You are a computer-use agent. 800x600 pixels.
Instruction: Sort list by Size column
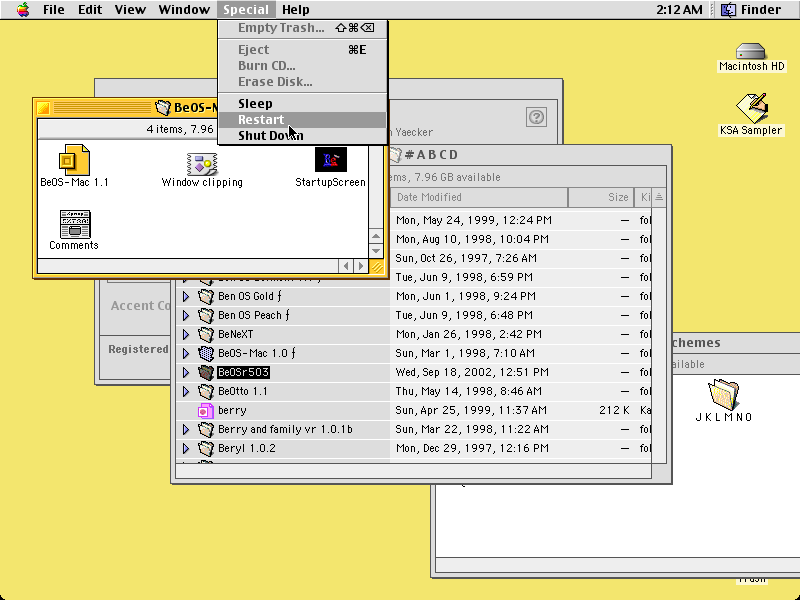(x=601, y=197)
